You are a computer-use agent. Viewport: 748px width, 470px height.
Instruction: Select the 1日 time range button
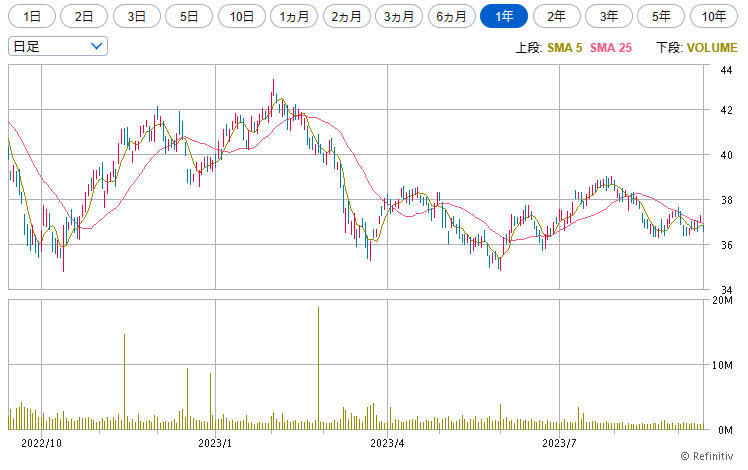click(33, 16)
